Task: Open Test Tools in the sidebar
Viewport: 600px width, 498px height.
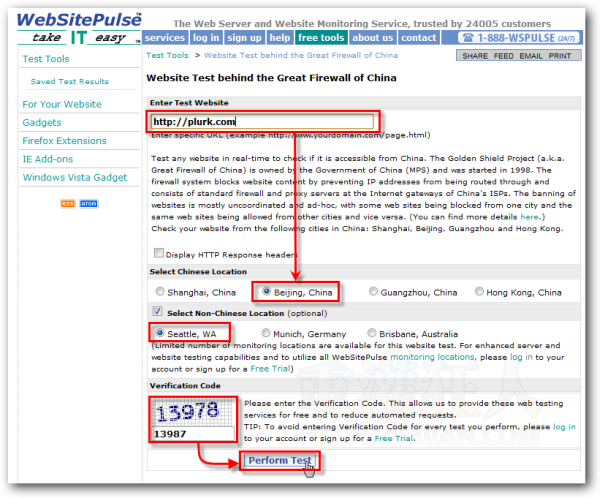Action: pos(46,59)
